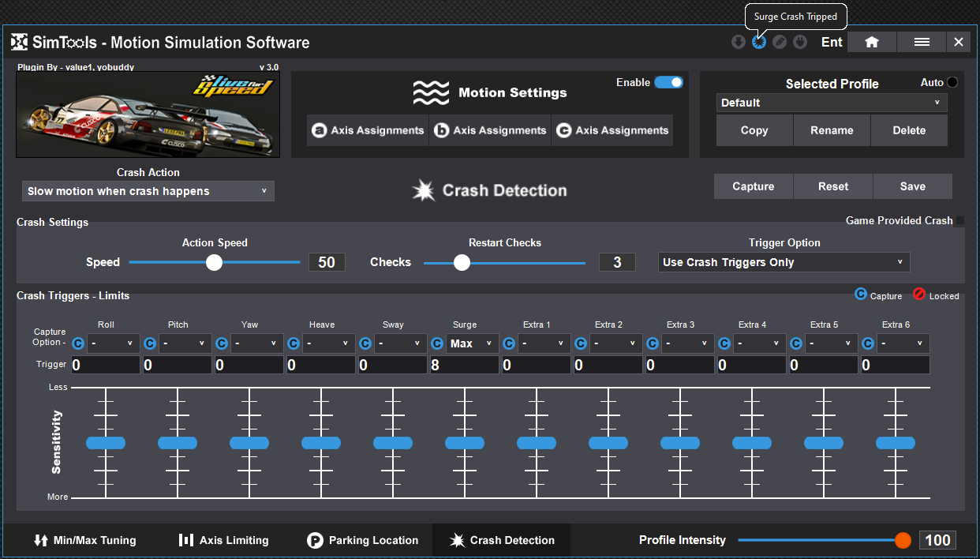Click the Surge sensitivity slider handle
The width and height of the screenshot is (980, 559).
click(465, 443)
